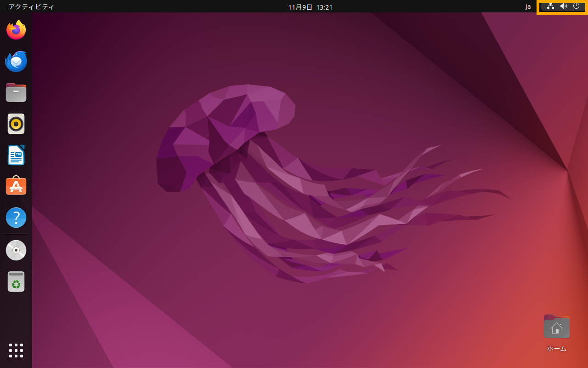588x368 pixels.
Task: Open the Trash bin in dock
Action: (16, 282)
